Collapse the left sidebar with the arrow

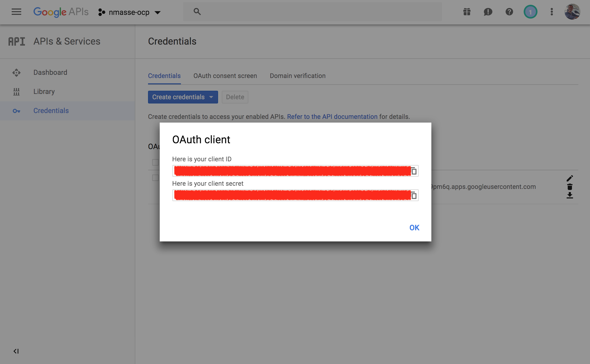coord(16,351)
